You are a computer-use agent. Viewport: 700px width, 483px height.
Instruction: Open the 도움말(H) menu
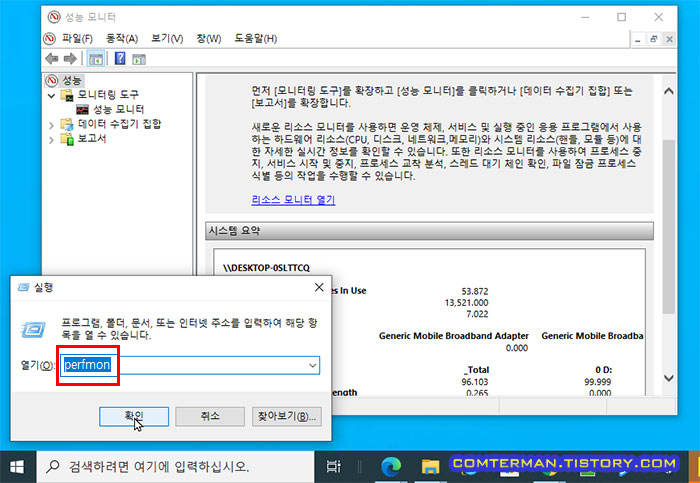[256, 39]
